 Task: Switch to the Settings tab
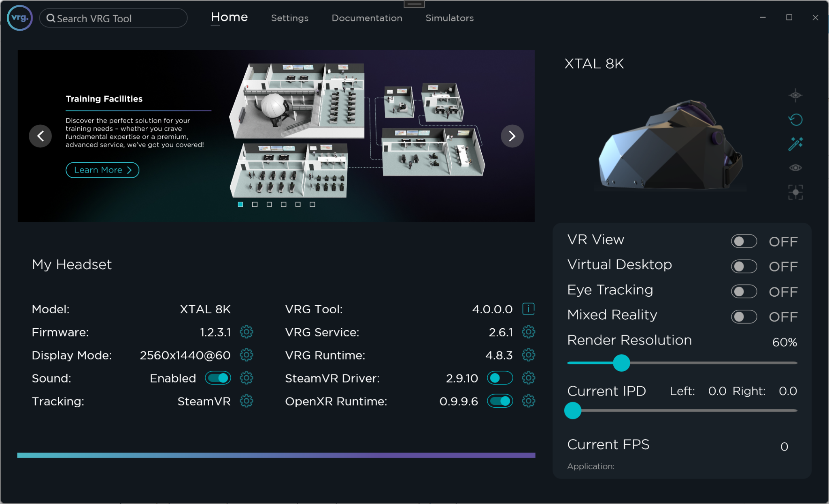[289, 18]
